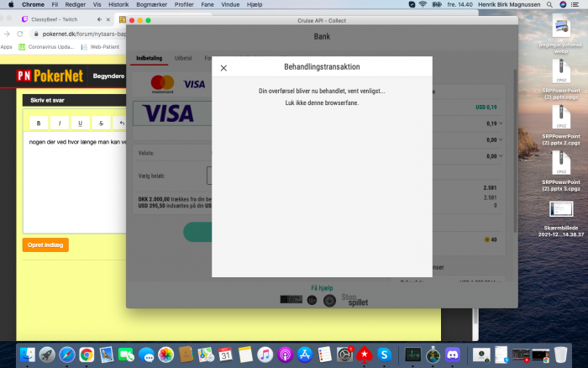Click the Få hjælp link in Bank

pyautogui.click(x=322, y=287)
